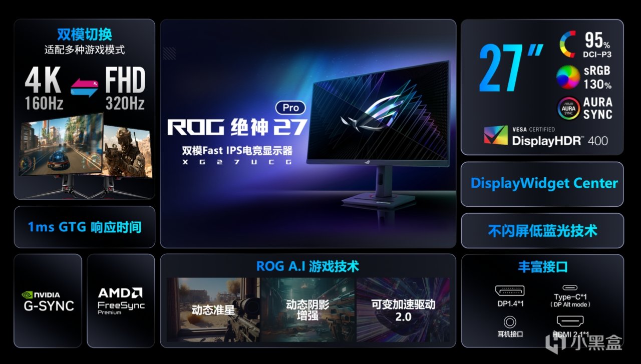This screenshot has height=364, width=641.
Task: Click the VESA DisplayHDR 400 logo
Action: tap(546, 136)
